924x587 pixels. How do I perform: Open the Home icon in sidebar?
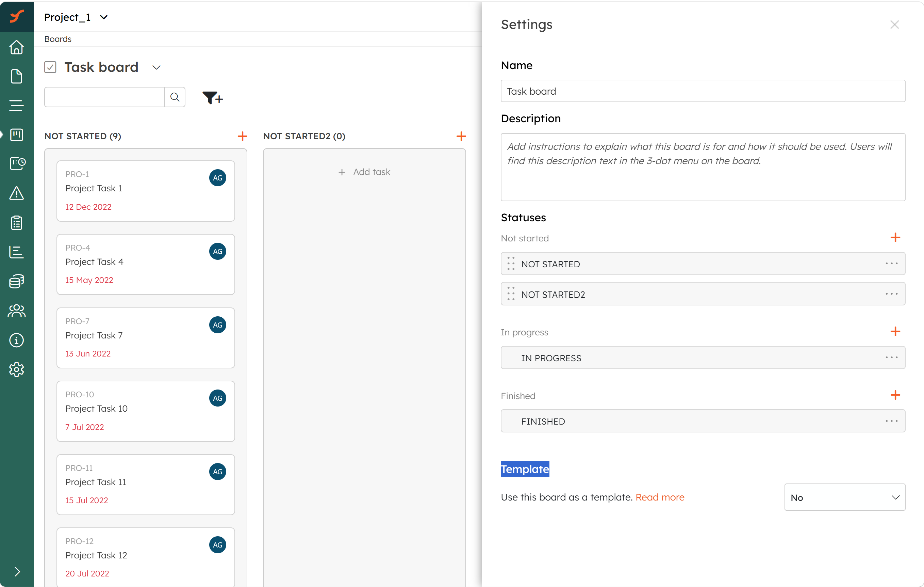[16, 47]
